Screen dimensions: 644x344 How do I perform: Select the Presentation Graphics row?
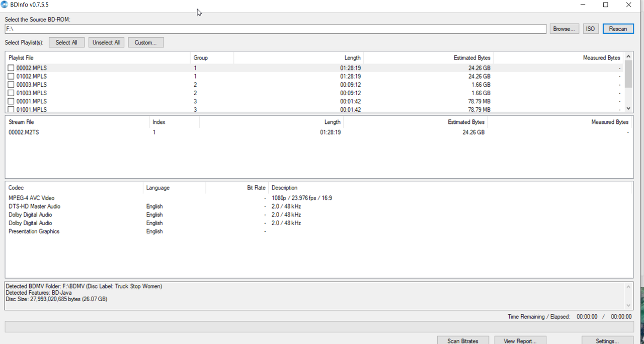pyautogui.click(x=319, y=232)
